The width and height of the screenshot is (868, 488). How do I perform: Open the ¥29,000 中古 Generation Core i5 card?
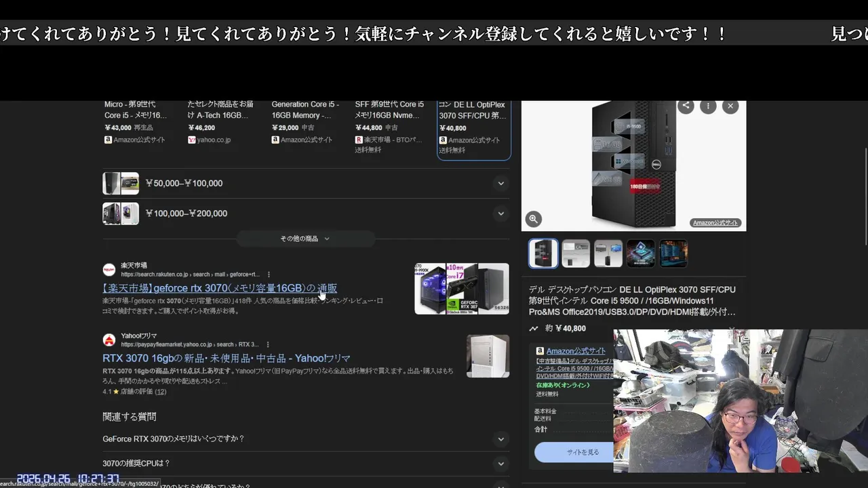pos(307,123)
